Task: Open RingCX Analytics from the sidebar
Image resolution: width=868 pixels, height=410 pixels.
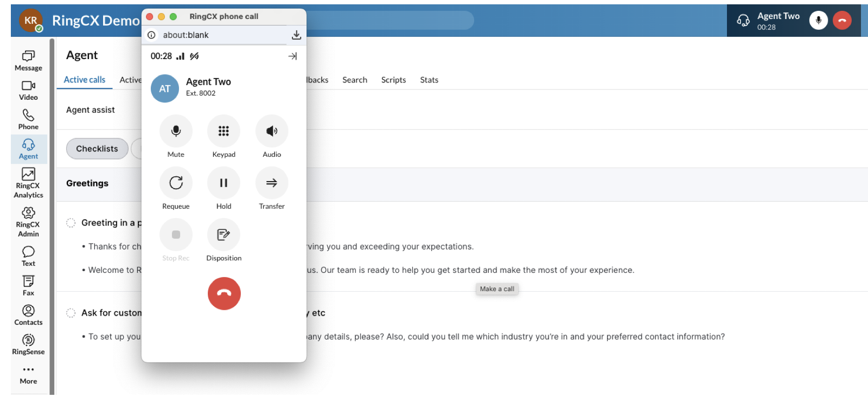Action: click(28, 183)
